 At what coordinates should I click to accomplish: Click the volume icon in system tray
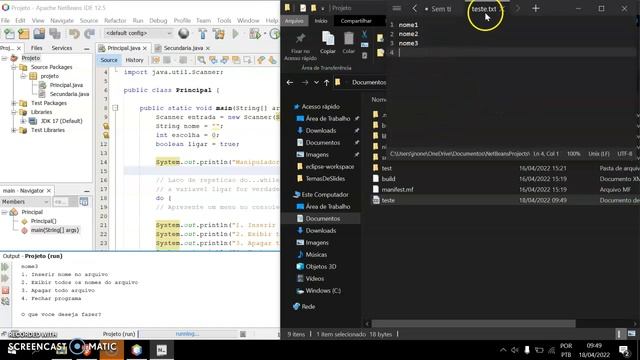tap(515, 350)
